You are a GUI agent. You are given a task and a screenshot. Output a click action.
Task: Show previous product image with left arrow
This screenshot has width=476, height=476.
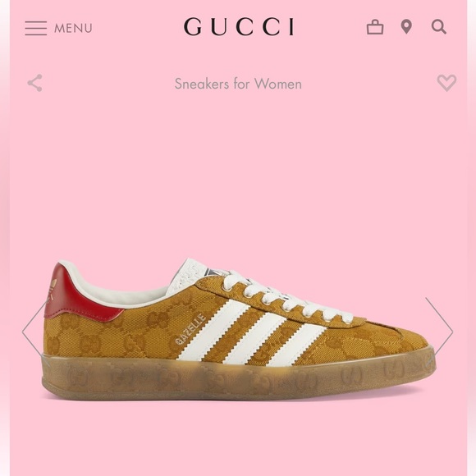pos(34,332)
